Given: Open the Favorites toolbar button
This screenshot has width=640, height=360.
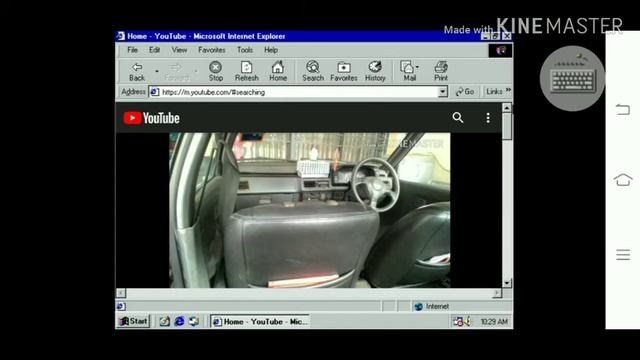Looking at the screenshot, I should click(344, 71).
